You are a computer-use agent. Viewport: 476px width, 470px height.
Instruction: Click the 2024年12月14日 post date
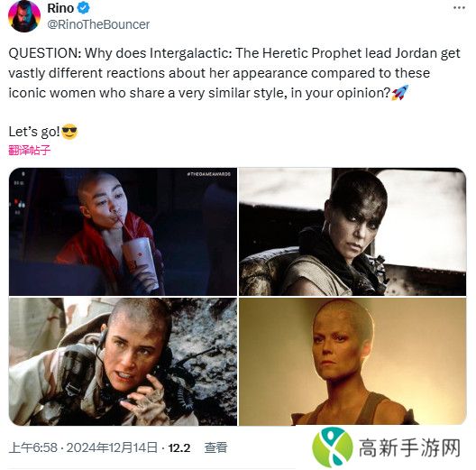click(x=112, y=447)
